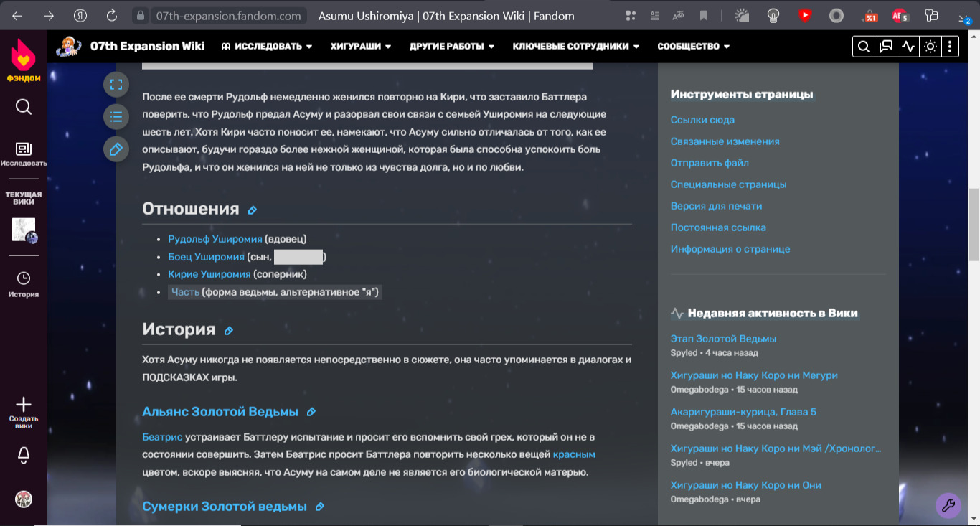Expand the ДРУГИЕ РАБОТЫ dropdown
980x526 pixels.
tap(452, 47)
